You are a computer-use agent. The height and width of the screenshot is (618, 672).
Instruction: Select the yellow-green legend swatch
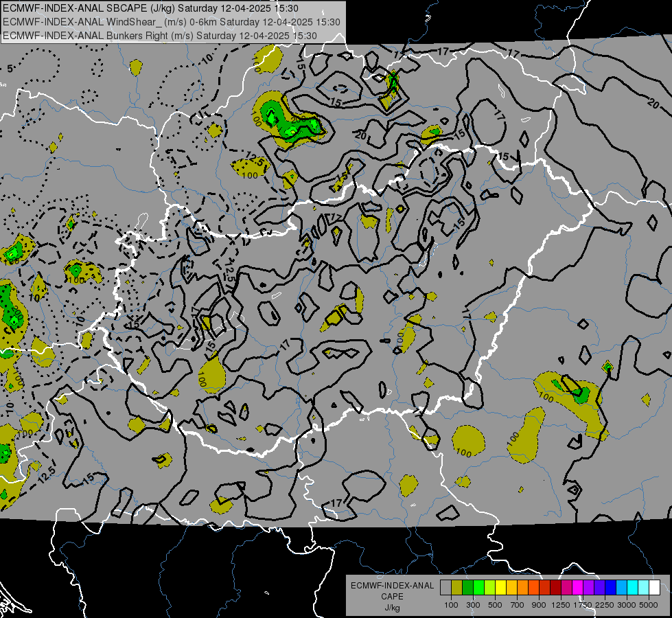[x=489, y=587]
